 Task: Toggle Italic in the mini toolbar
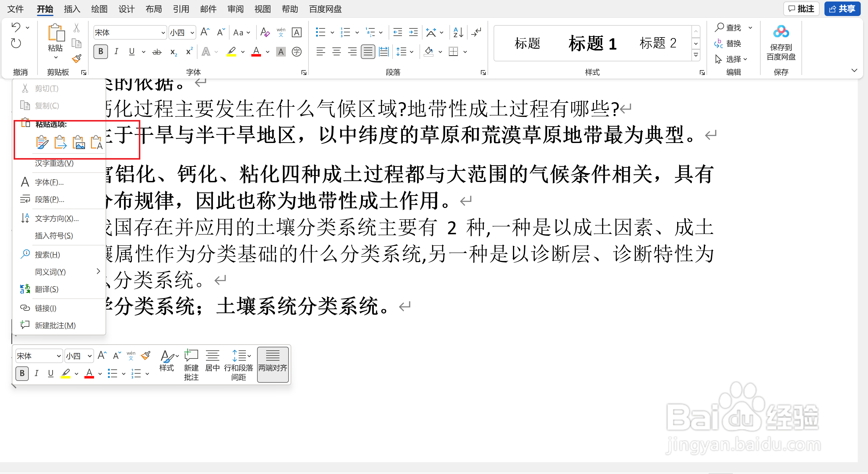pyautogui.click(x=36, y=373)
